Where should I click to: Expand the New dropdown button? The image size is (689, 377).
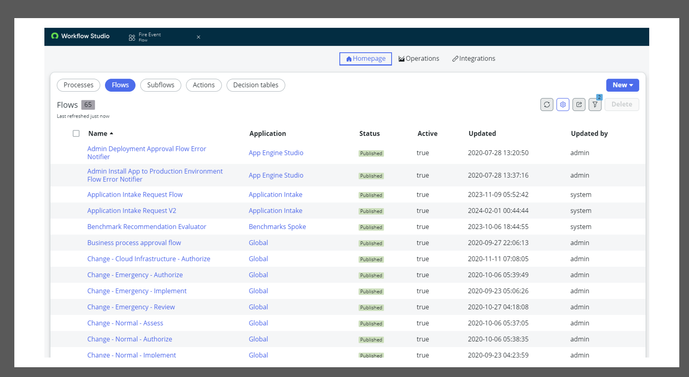[622, 85]
